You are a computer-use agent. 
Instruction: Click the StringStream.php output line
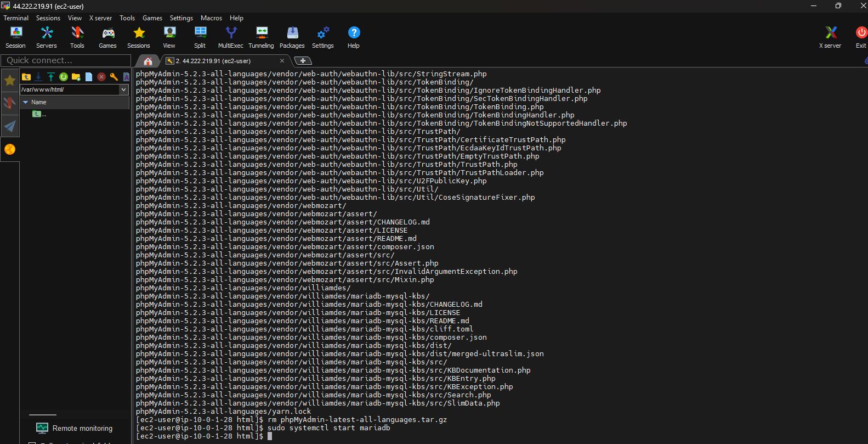[x=311, y=74]
